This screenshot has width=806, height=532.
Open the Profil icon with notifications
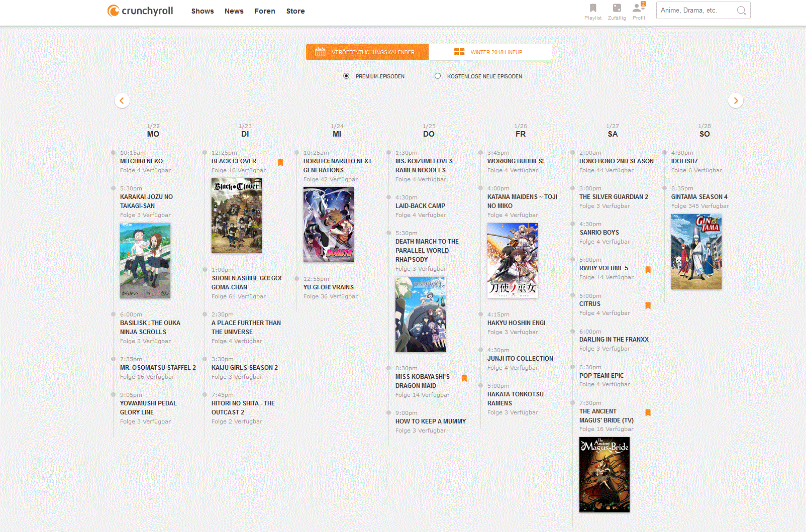click(x=639, y=8)
